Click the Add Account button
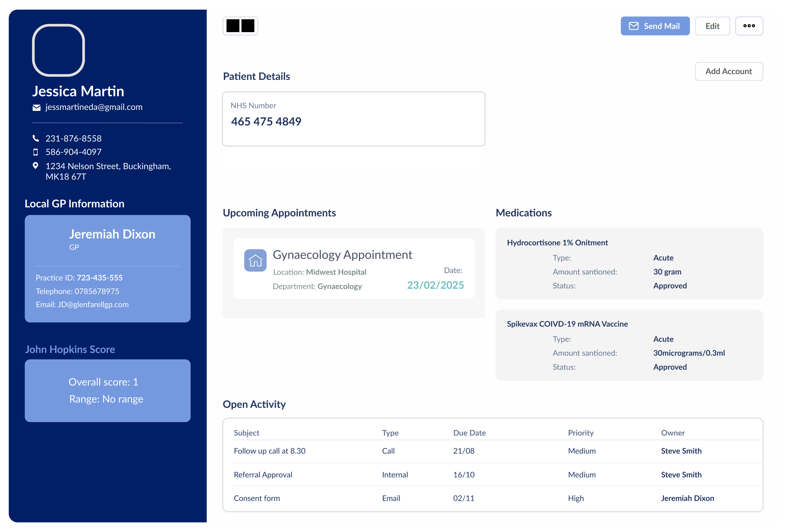This screenshot has height=532, width=788. click(729, 71)
